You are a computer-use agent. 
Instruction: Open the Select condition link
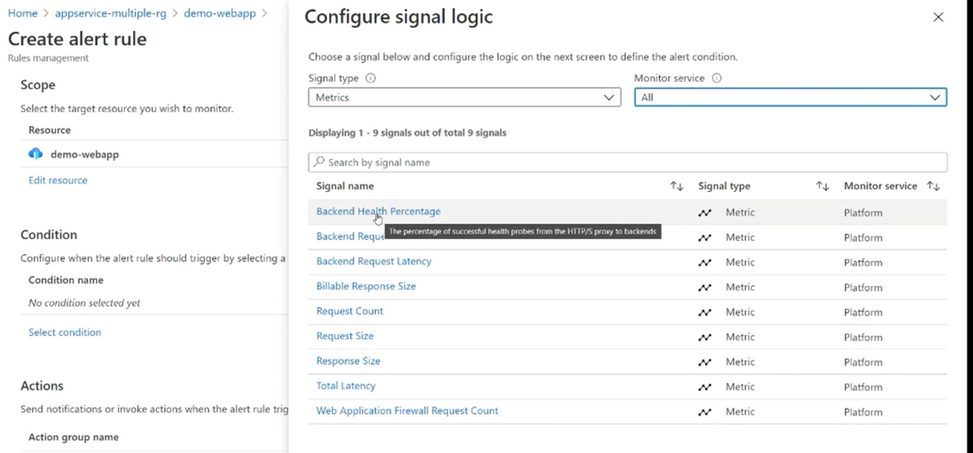point(65,332)
